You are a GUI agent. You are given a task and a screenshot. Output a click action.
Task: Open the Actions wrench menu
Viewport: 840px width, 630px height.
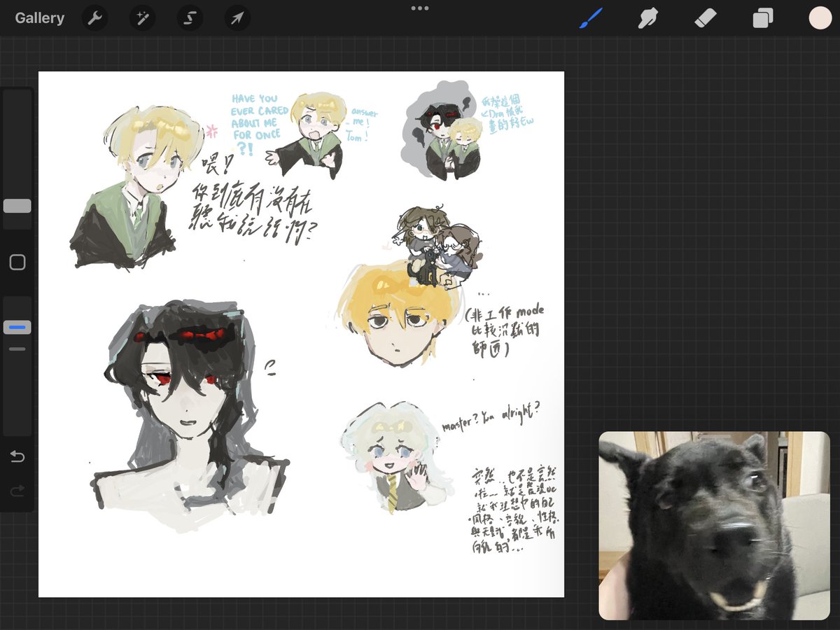94,18
